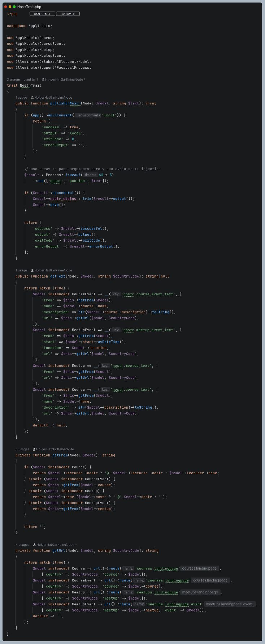The width and height of the screenshot is (265, 644).
Task: Click the 'used by 1' code lens
Action: coord(31,80)
